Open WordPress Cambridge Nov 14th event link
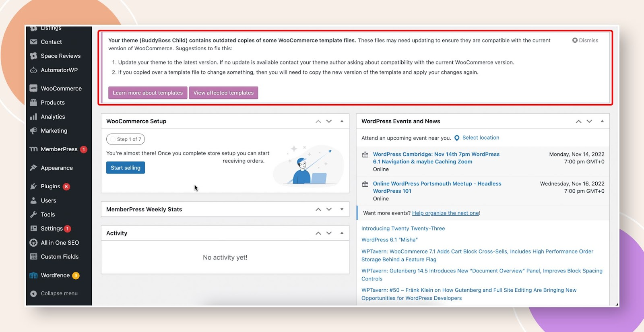 point(436,158)
